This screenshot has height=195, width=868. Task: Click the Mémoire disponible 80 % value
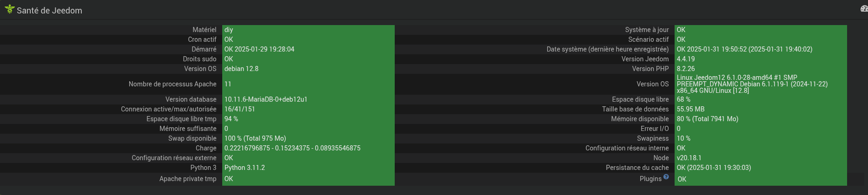[x=707, y=119]
